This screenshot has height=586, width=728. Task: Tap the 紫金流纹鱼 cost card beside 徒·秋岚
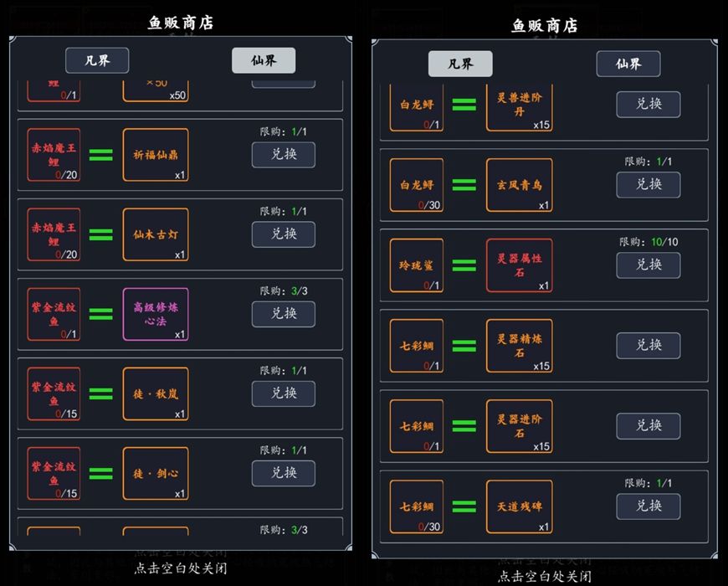pyautogui.click(x=54, y=393)
